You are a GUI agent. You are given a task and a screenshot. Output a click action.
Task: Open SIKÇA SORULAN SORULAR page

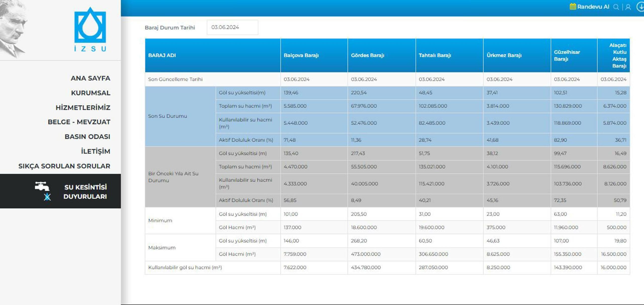coord(64,166)
